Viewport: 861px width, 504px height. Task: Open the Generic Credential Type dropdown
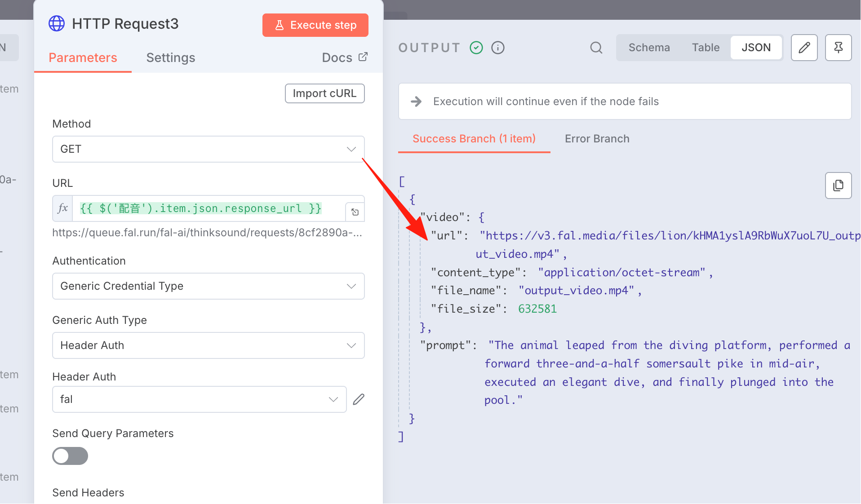point(209,286)
